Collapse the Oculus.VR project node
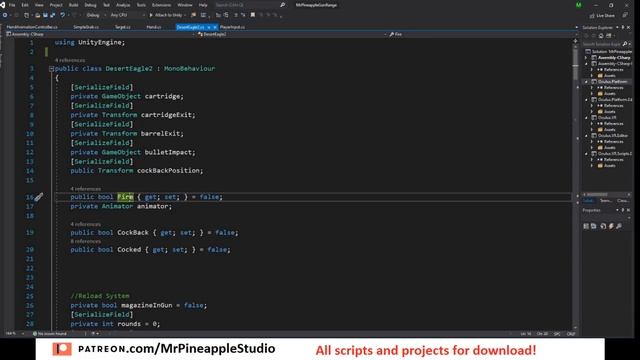 (x=586, y=118)
